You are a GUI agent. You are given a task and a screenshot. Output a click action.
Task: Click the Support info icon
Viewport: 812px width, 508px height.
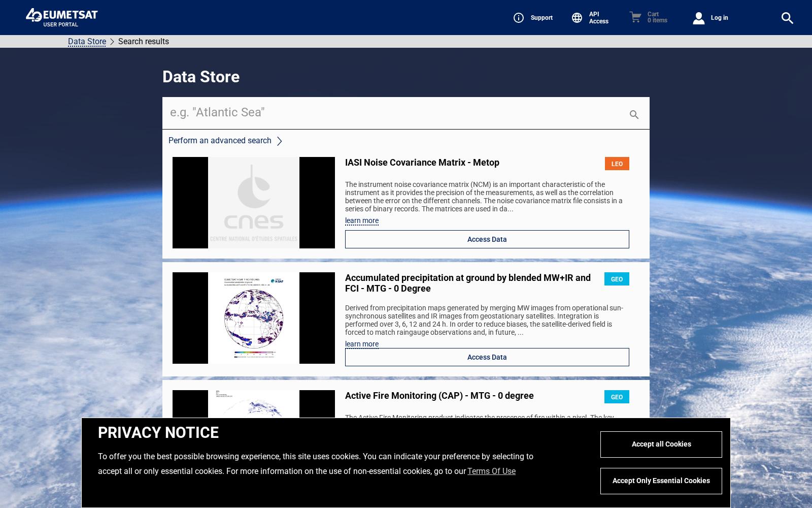tap(519, 18)
